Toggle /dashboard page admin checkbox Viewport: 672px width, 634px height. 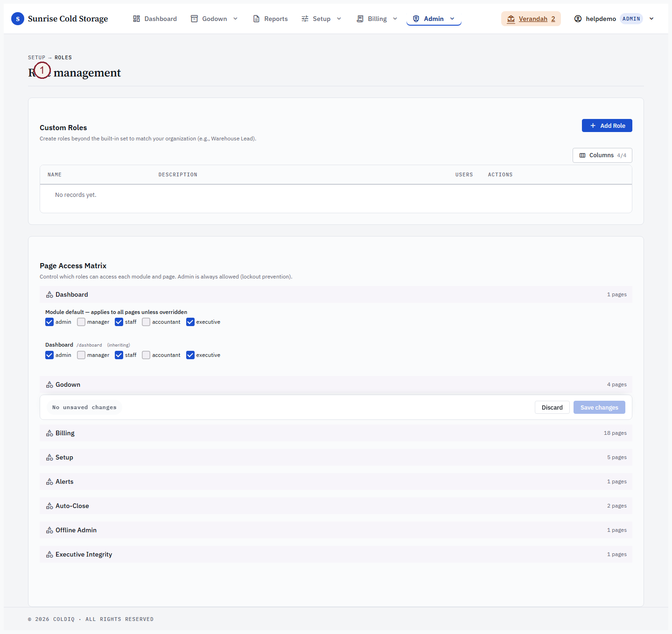(49, 355)
